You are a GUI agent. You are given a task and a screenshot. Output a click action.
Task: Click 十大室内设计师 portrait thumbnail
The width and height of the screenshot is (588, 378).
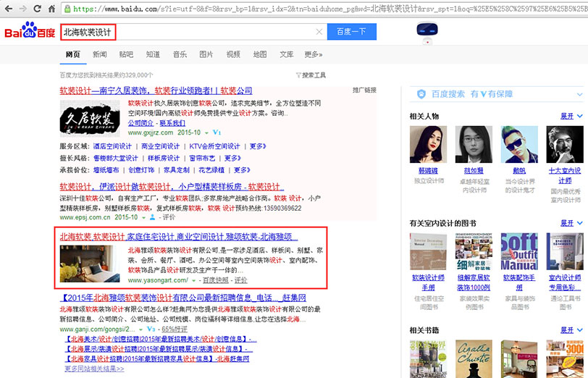tap(565, 144)
